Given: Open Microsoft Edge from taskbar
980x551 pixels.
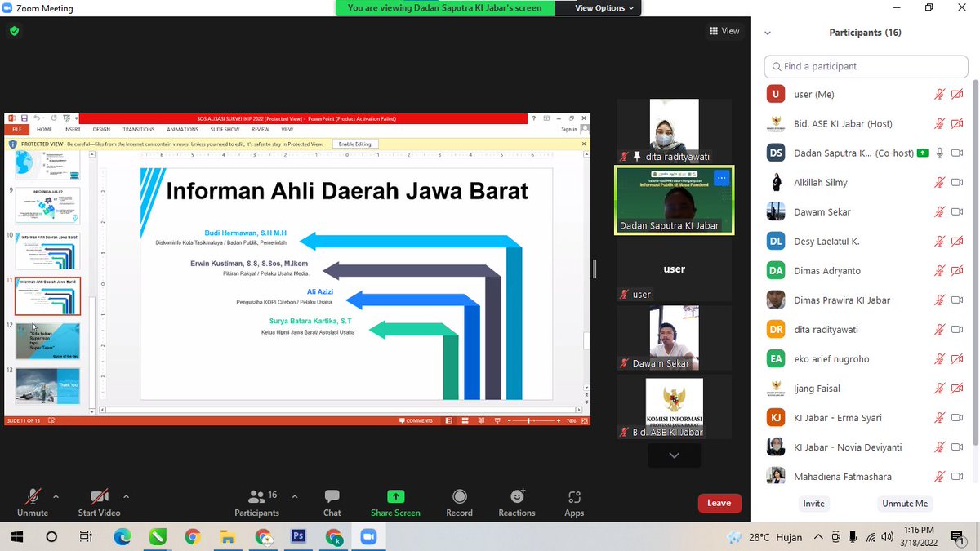Looking at the screenshot, I should [x=122, y=537].
